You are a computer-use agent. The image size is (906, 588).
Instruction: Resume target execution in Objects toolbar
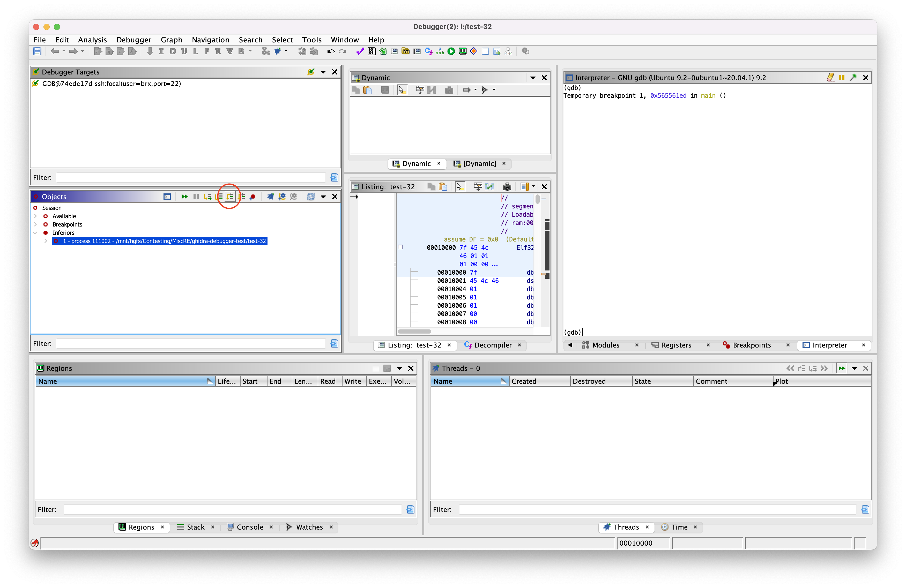pyautogui.click(x=185, y=196)
